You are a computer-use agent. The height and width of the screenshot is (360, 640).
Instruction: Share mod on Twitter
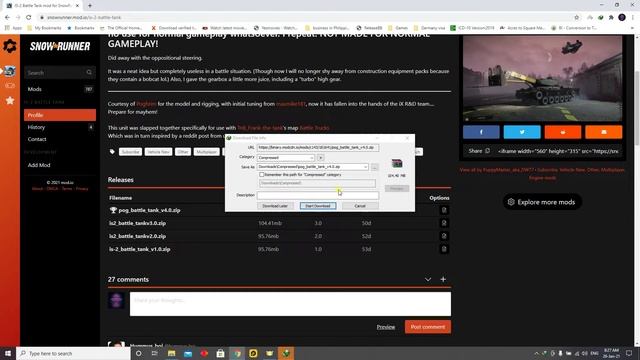[x=522, y=132]
